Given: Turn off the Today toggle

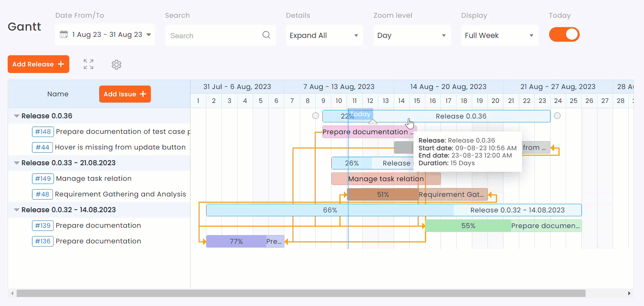Looking at the screenshot, I should click(x=564, y=35).
